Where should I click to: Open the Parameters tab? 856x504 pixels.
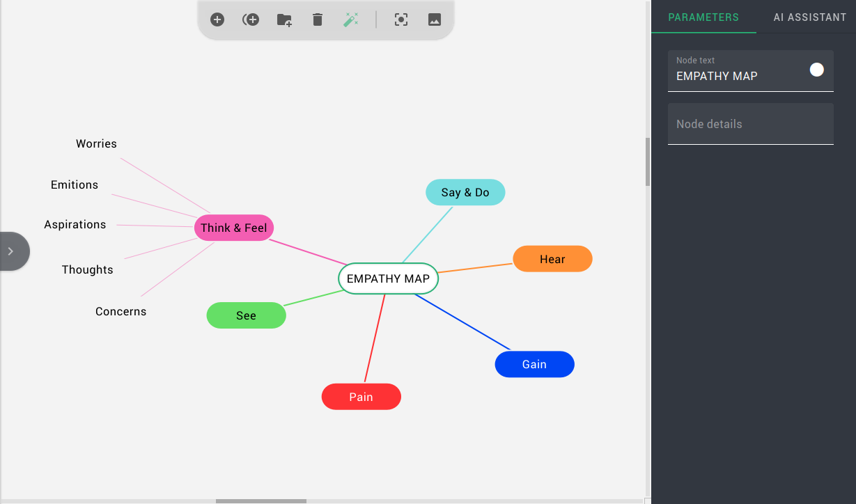[703, 17]
